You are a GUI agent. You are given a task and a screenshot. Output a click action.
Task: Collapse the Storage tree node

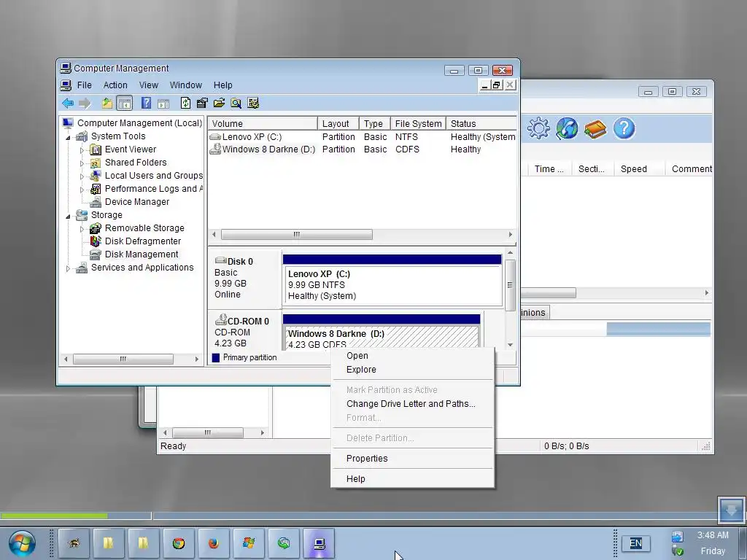pyautogui.click(x=68, y=216)
